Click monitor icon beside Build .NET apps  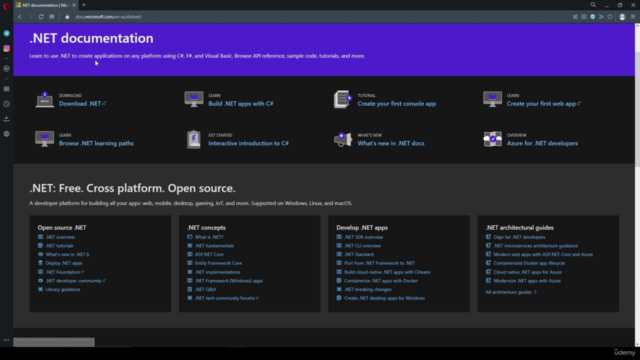click(x=194, y=99)
